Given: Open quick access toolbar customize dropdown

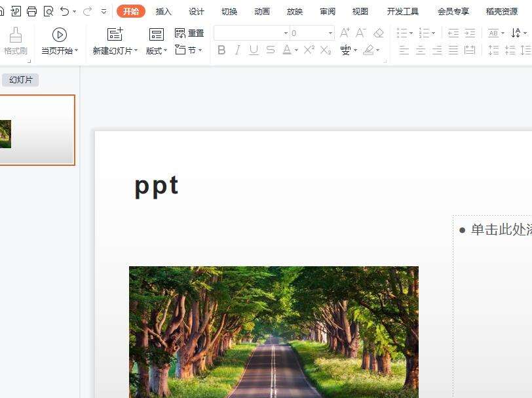Looking at the screenshot, I should 104,12.
